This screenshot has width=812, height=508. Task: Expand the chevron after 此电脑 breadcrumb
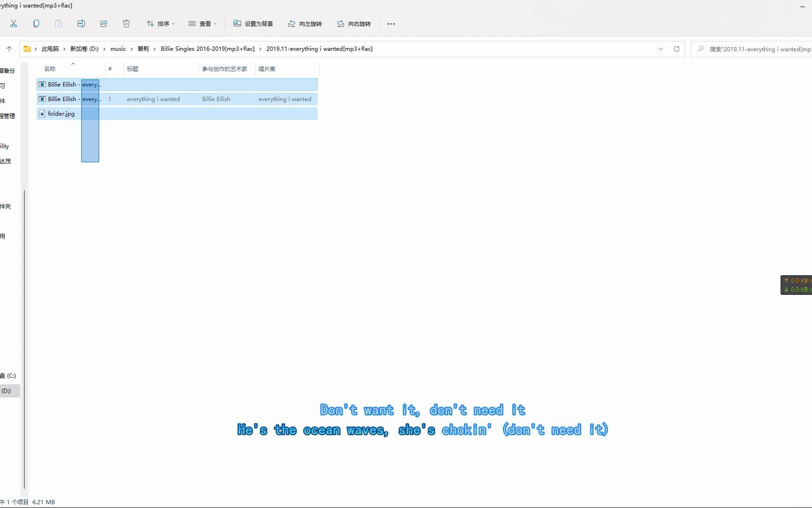click(x=65, y=49)
